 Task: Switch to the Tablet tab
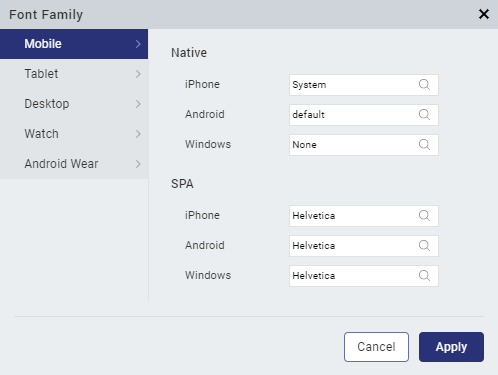[74, 74]
